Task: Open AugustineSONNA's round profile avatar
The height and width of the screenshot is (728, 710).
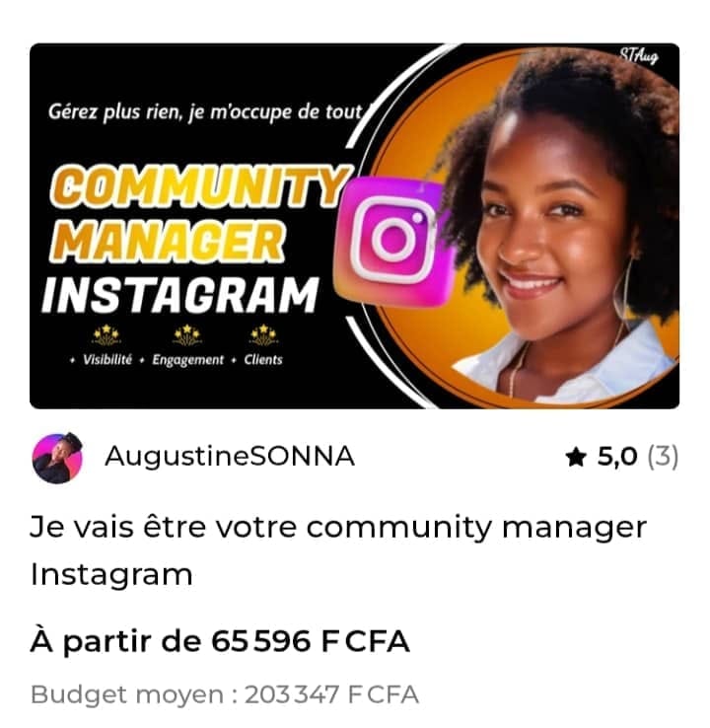Action: pyautogui.click(x=57, y=458)
